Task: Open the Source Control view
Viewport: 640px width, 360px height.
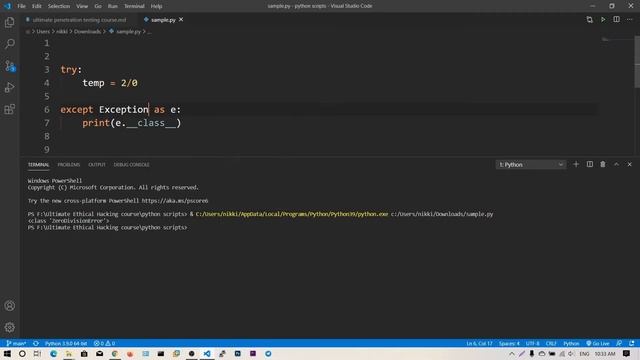Action: pyautogui.click(x=10, y=66)
